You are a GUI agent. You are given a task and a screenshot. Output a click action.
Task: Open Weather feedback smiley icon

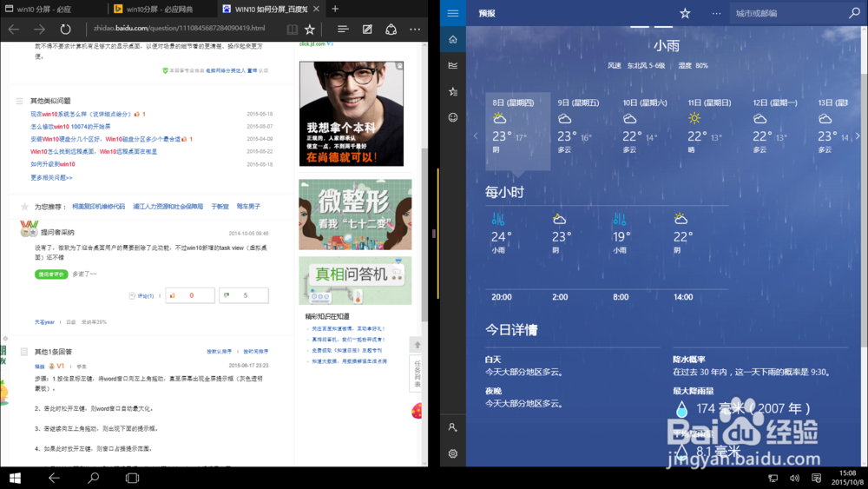tap(453, 117)
